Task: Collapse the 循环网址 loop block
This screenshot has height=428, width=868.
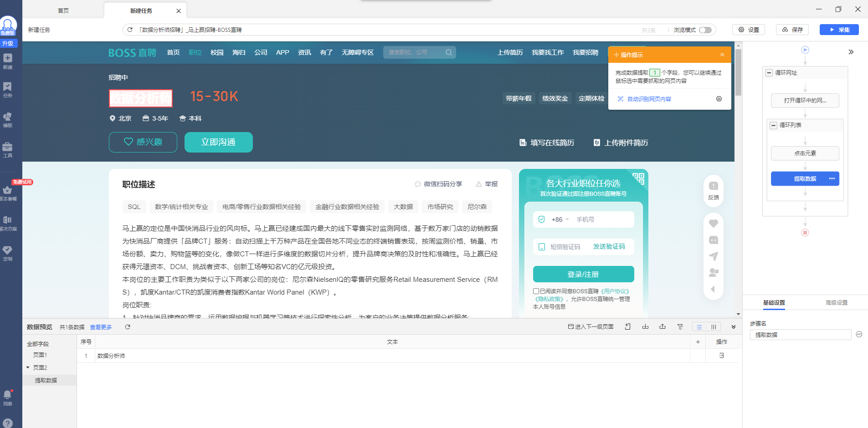Action: tap(769, 73)
